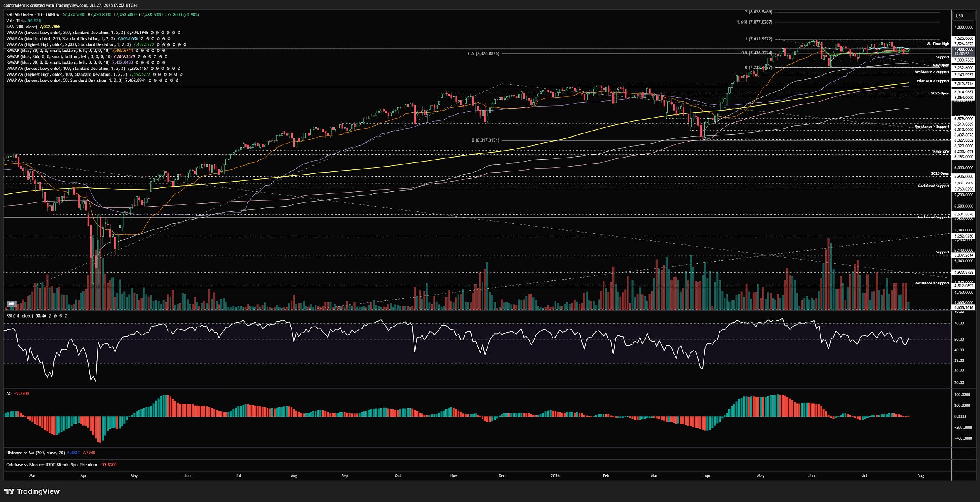Image resolution: width=980 pixels, height=502 pixels.
Task: Click the AO value -9.7709
Action: (22, 393)
